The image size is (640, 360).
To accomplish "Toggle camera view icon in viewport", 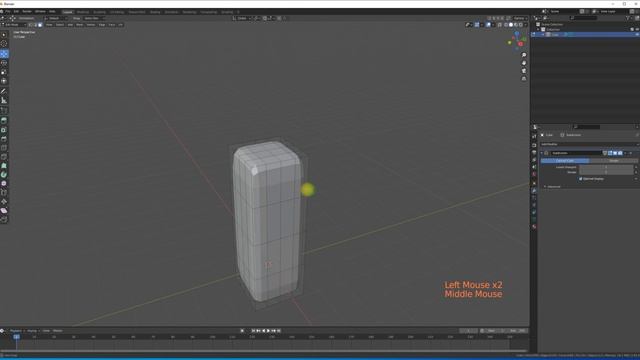I will [524, 71].
